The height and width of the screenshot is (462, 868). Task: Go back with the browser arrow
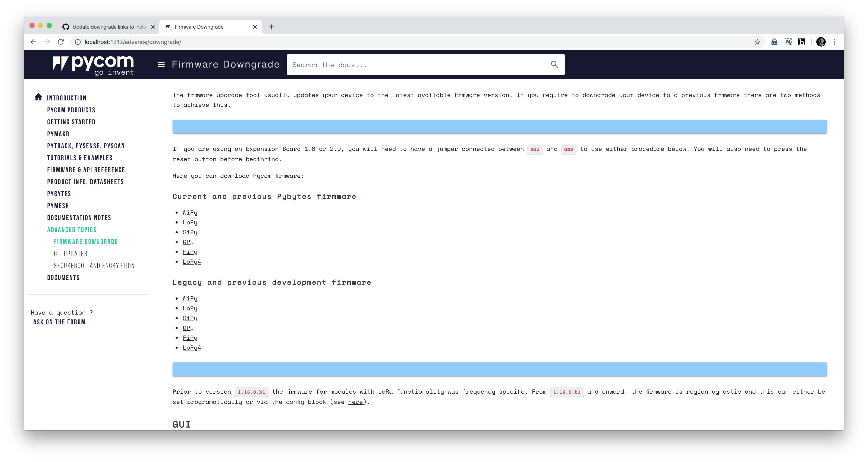pyautogui.click(x=33, y=42)
